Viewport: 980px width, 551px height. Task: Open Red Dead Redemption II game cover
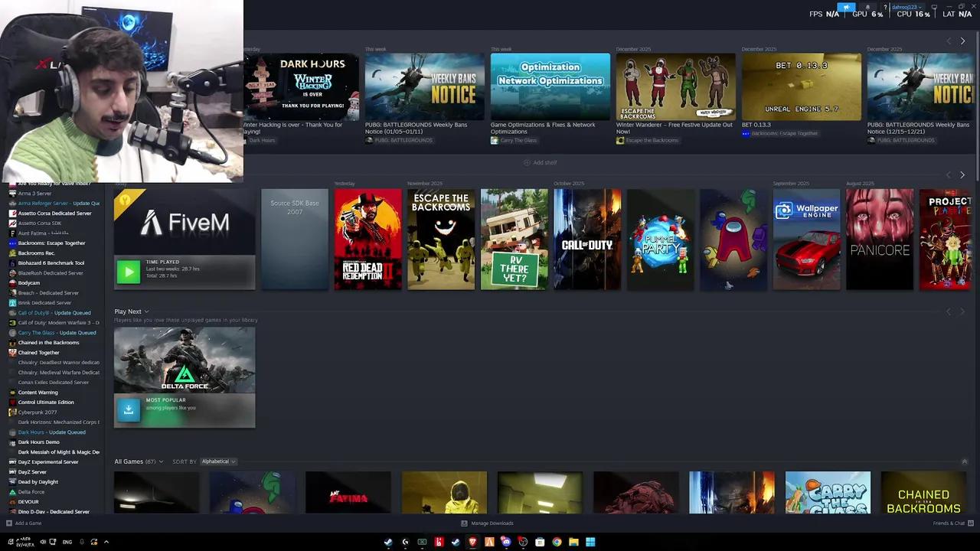tap(367, 240)
